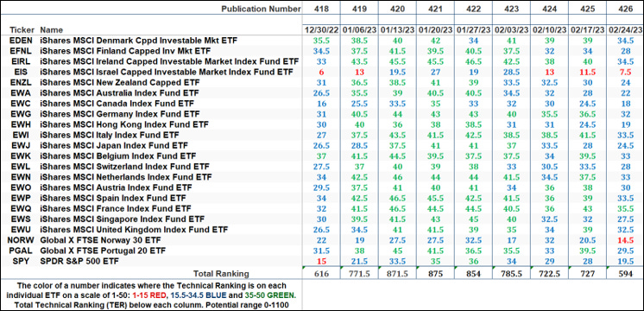This screenshot has width=644, height=311.
Task: Select the ENZL ticker cell
Action: point(20,83)
